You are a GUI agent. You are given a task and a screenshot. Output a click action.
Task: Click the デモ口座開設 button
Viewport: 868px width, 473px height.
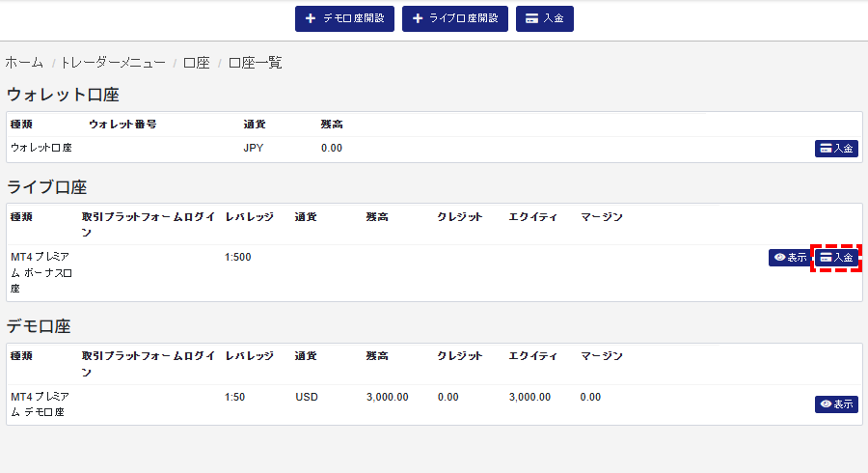(344, 19)
